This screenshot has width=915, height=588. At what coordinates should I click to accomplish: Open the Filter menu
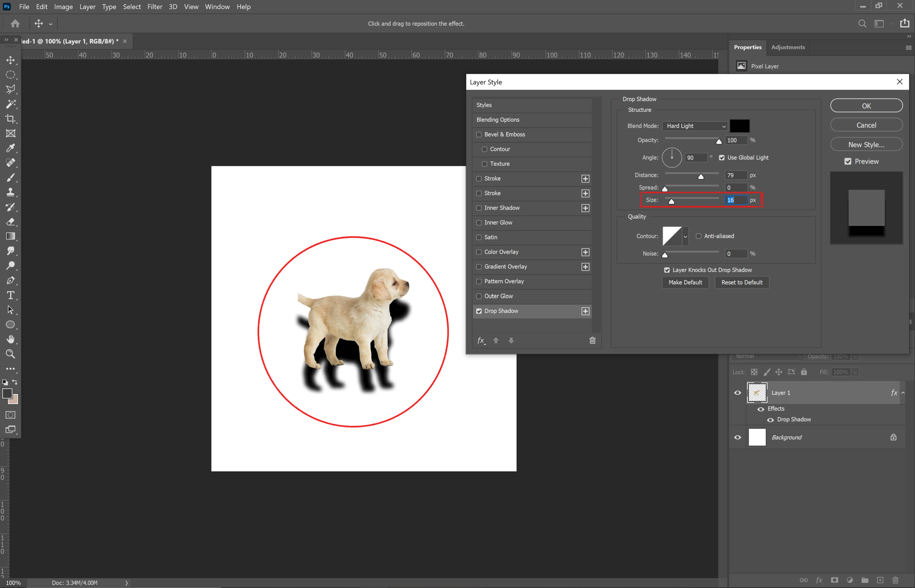[155, 7]
